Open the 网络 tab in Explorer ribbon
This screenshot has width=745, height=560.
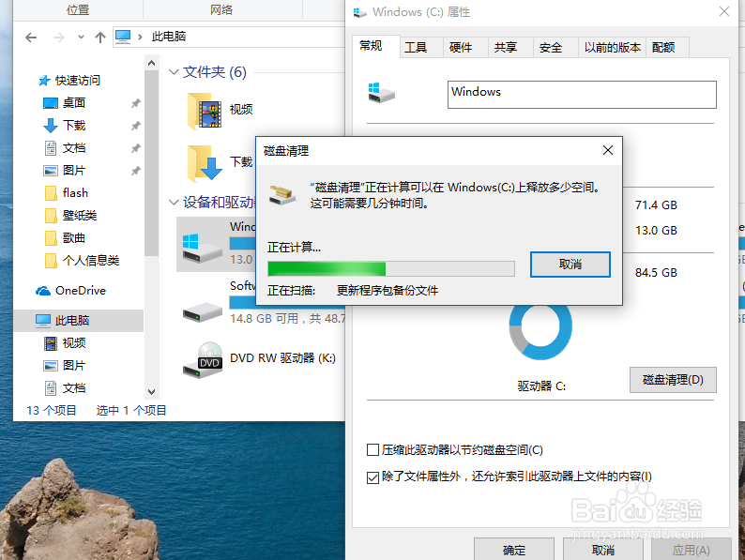[221, 10]
